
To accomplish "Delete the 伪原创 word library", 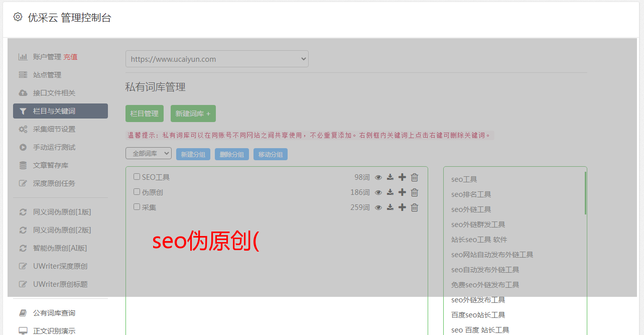I will 415,192.
